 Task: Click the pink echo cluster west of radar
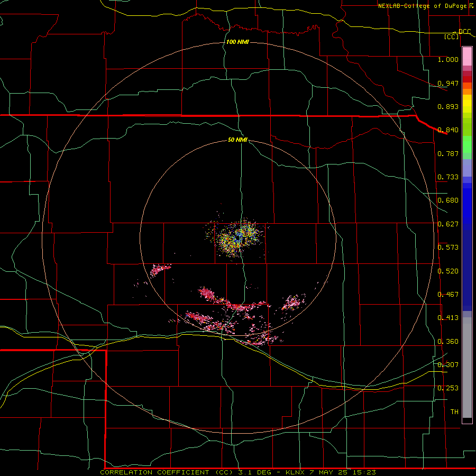coord(160,269)
